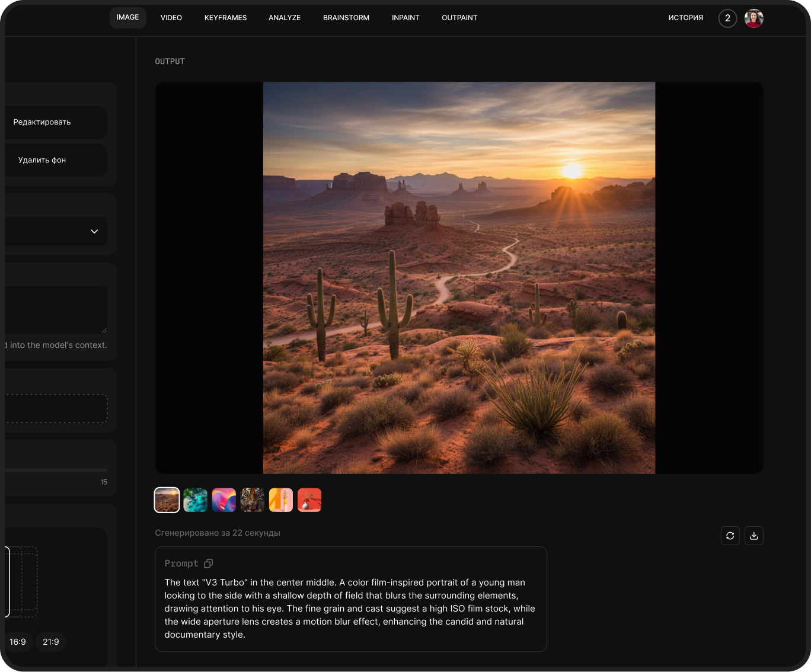Select the desert sunset thumbnail

tap(167, 500)
